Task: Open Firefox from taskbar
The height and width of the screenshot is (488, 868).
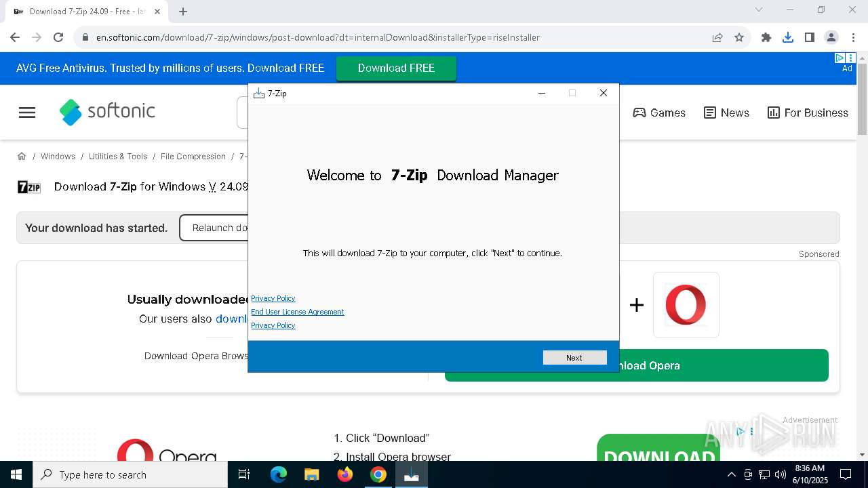Action: [345, 474]
